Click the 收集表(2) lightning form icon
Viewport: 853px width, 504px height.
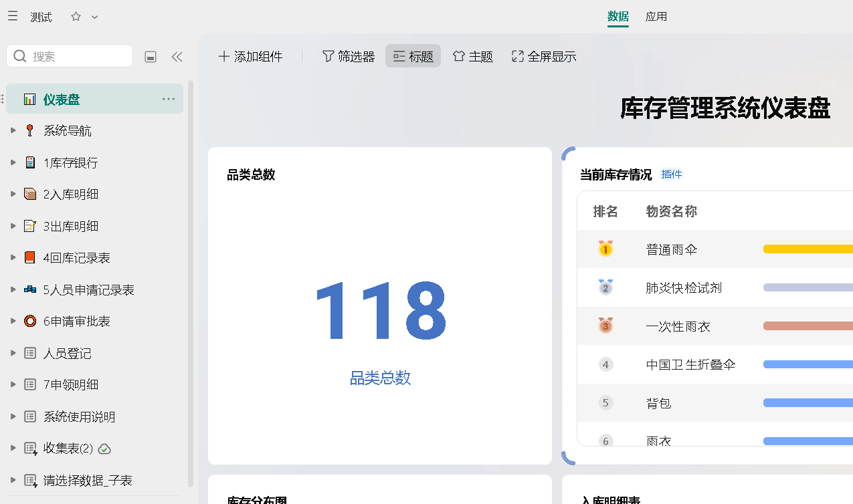(x=31, y=449)
